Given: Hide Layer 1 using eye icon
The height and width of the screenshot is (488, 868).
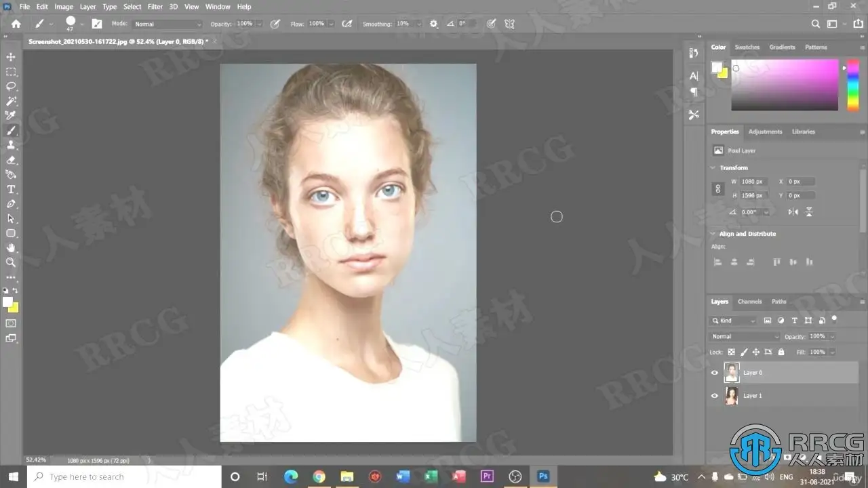Looking at the screenshot, I should tap(714, 396).
